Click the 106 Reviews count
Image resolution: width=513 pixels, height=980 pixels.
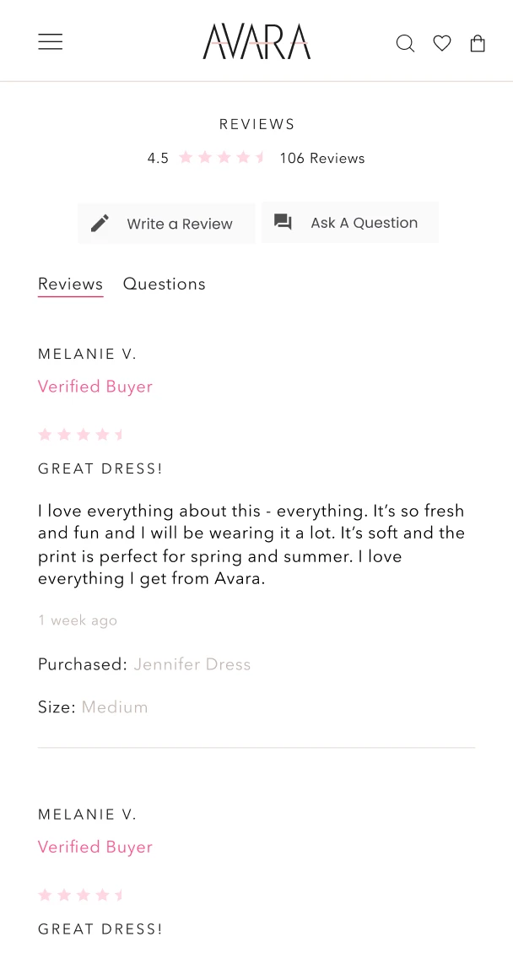pos(321,158)
